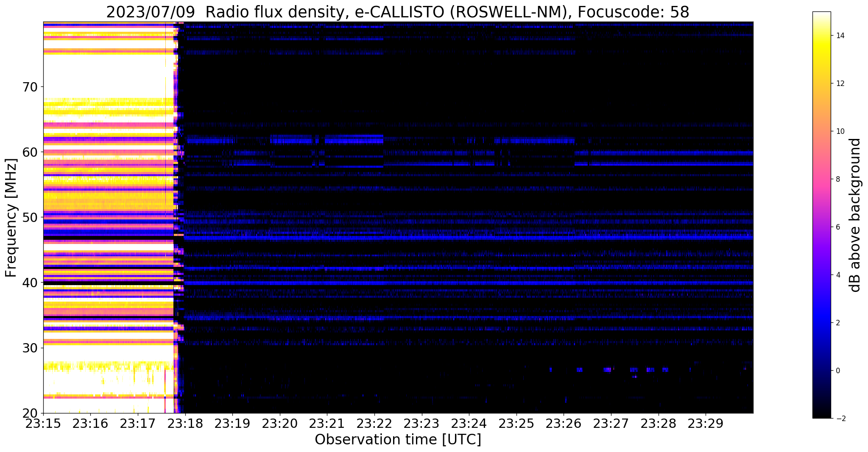
Task: Click the 23:15 time tick label
Action: (43, 424)
